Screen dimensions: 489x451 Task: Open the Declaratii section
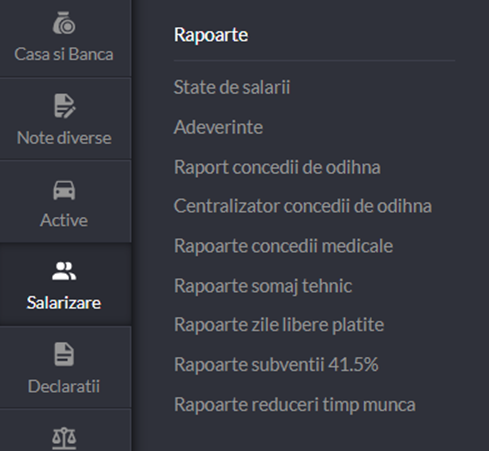64,386
